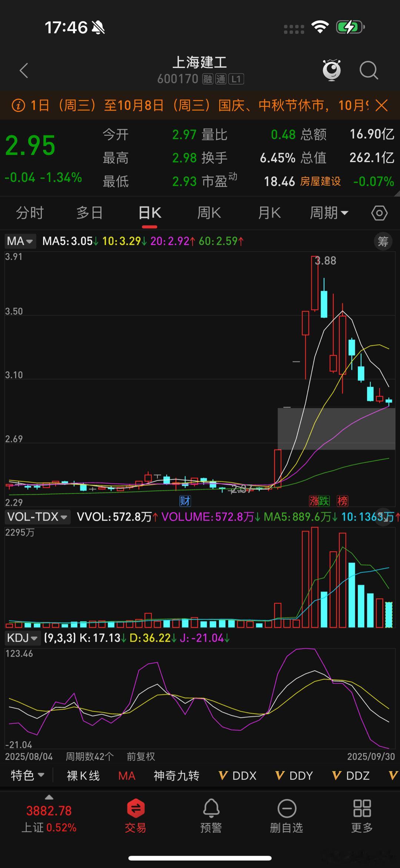
Task: Tap the back arrow icon
Action: pyautogui.click(x=24, y=70)
